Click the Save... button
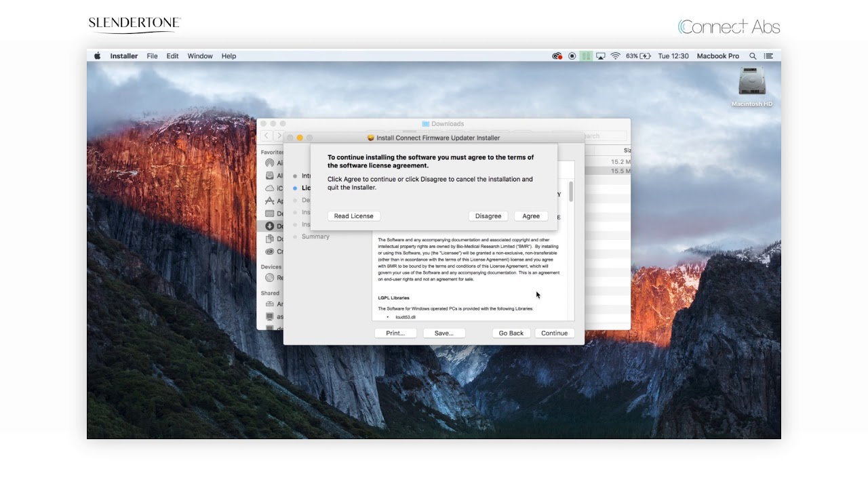This screenshot has height=488, width=868. [444, 333]
